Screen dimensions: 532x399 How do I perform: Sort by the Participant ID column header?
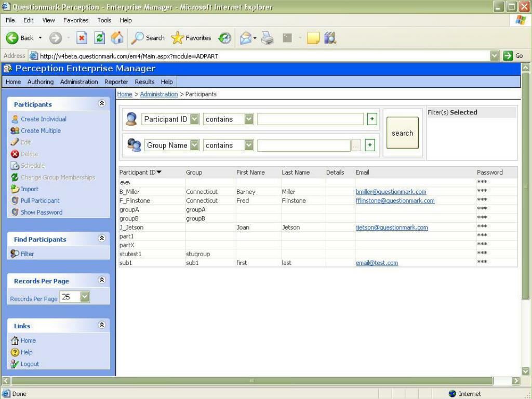pos(140,172)
